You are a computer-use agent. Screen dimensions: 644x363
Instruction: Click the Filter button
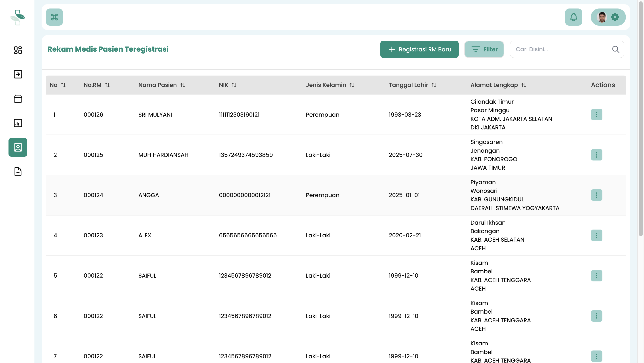coord(484,49)
